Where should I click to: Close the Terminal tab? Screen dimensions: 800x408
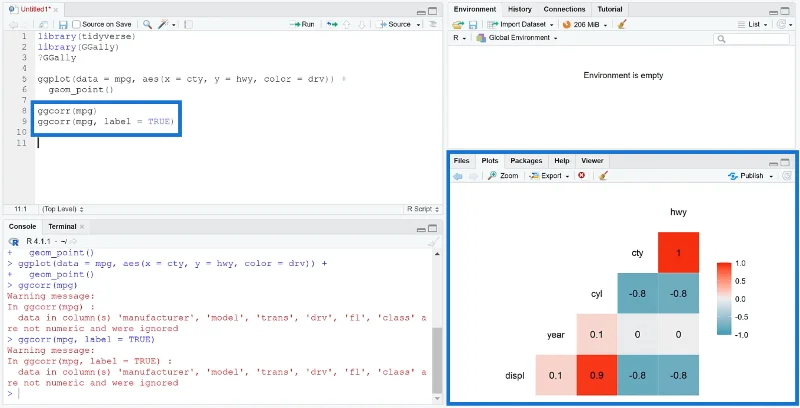click(82, 226)
